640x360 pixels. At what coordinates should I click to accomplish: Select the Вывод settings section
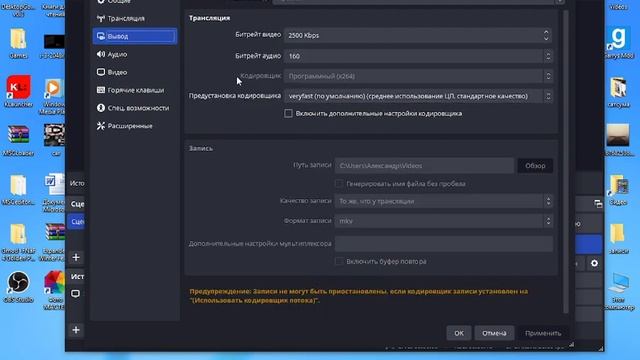[x=135, y=36]
